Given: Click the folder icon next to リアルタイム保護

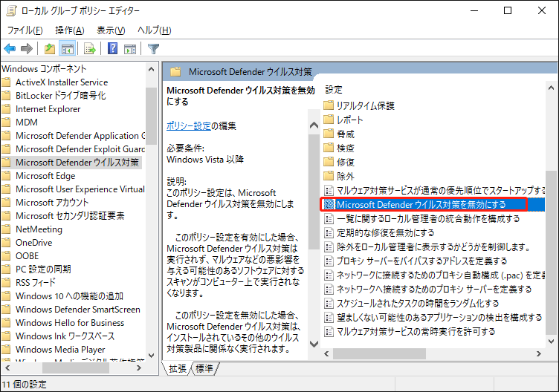Looking at the screenshot, I should (x=329, y=105).
